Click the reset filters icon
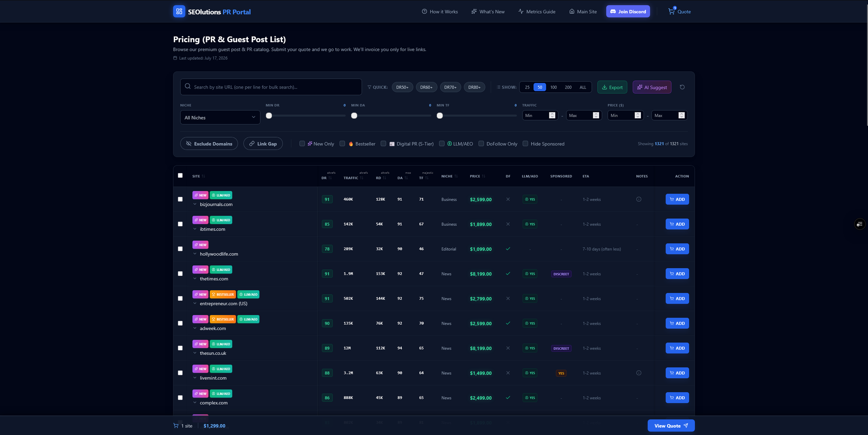This screenshot has width=868, height=435. tap(682, 87)
